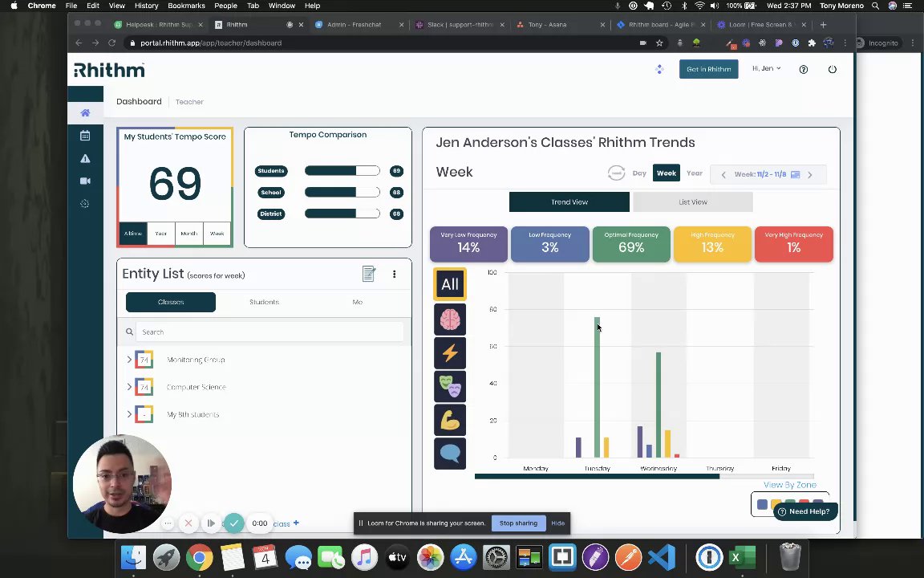
Task: Open the calendar picker in week selector
Action: pyautogui.click(x=795, y=174)
